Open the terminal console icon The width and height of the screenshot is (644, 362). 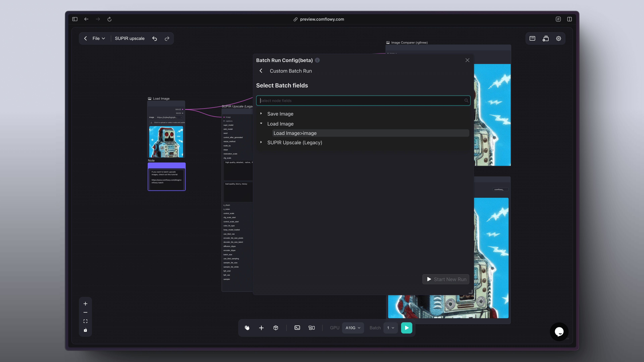click(x=297, y=328)
